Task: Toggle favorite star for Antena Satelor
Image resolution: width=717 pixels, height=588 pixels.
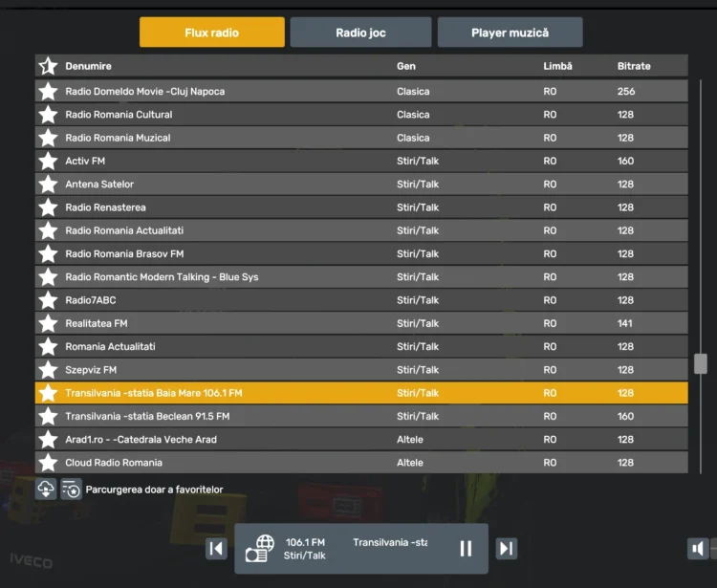Action: tap(48, 184)
